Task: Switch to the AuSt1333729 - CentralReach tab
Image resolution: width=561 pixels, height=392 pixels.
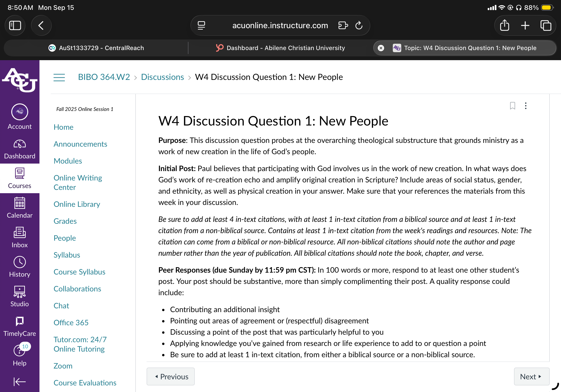Action: point(96,48)
